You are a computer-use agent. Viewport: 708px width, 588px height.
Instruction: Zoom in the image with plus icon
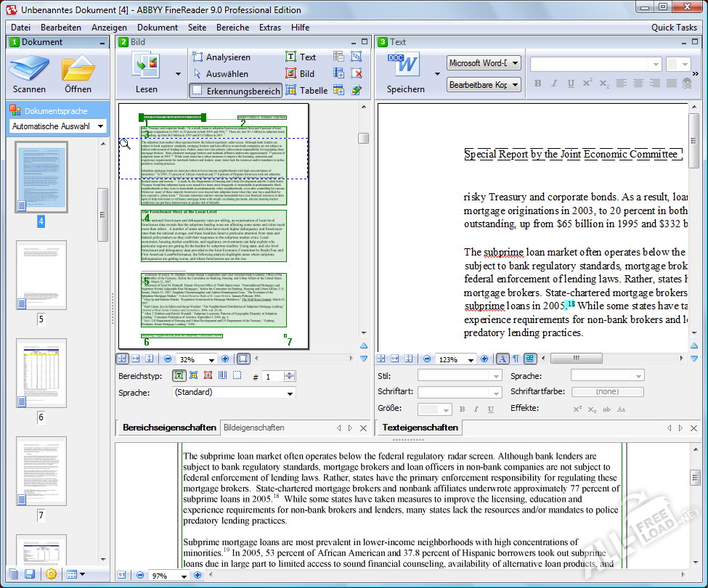pyautogui.click(x=224, y=359)
